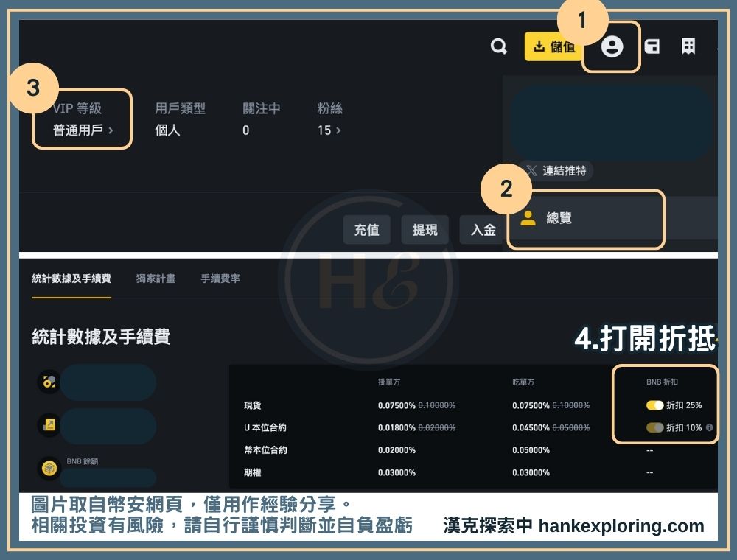Toggle the BNB 折扣 10% switch
The image size is (737, 560).
[x=654, y=427]
